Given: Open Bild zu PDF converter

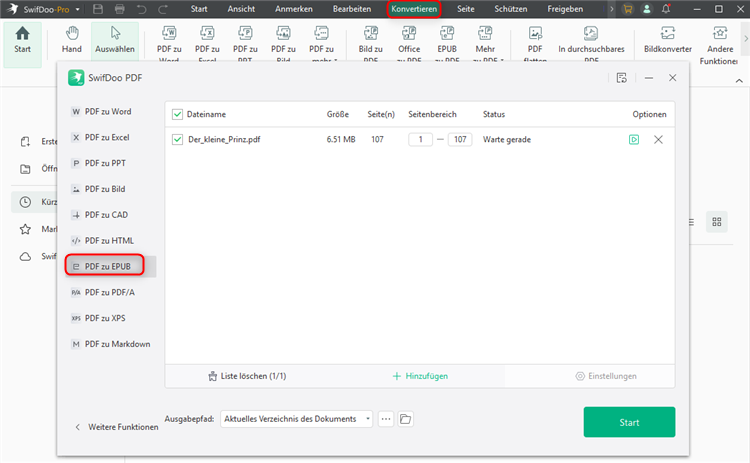Looking at the screenshot, I should click(x=371, y=43).
